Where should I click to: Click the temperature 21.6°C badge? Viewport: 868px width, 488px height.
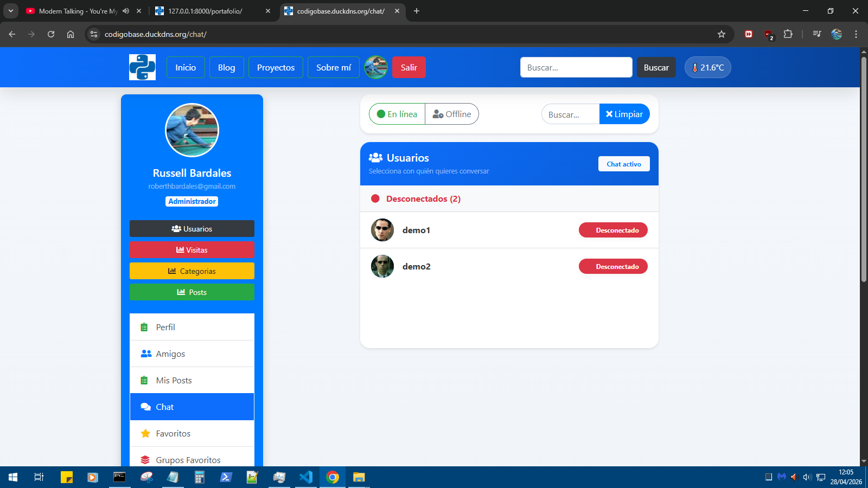click(707, 67)
